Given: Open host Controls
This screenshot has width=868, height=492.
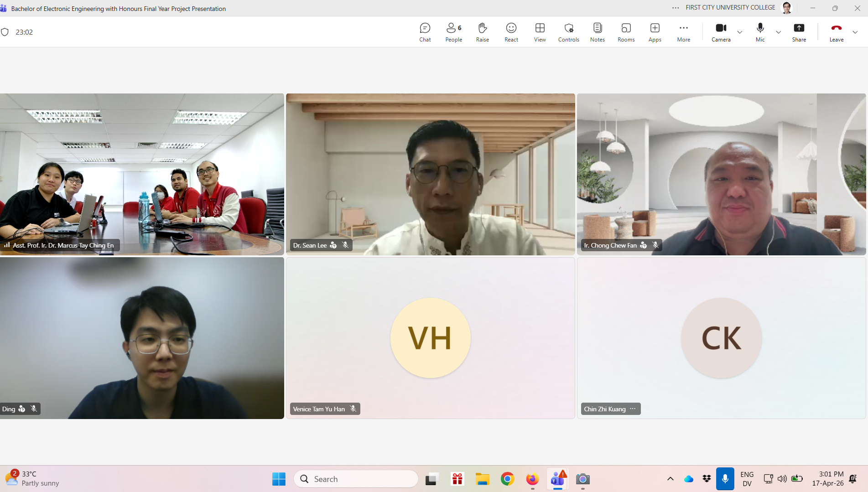Looking at the screenshot, I should [x=568, y=32].
